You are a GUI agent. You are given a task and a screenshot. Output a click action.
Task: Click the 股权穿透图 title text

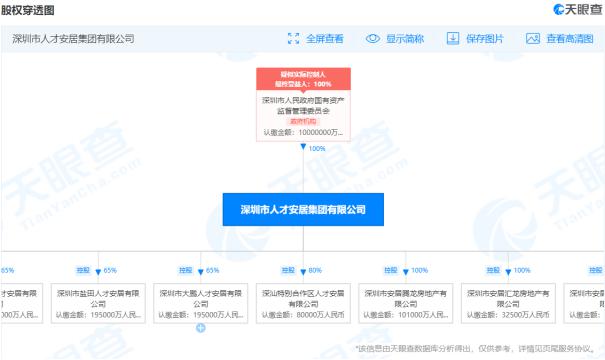(x=27, y=10)
